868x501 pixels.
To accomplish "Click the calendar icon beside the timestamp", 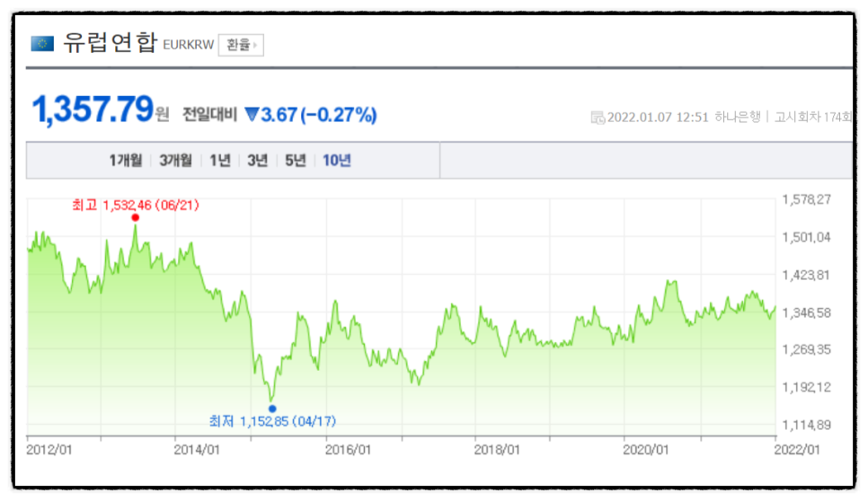I will coord(598,118).
